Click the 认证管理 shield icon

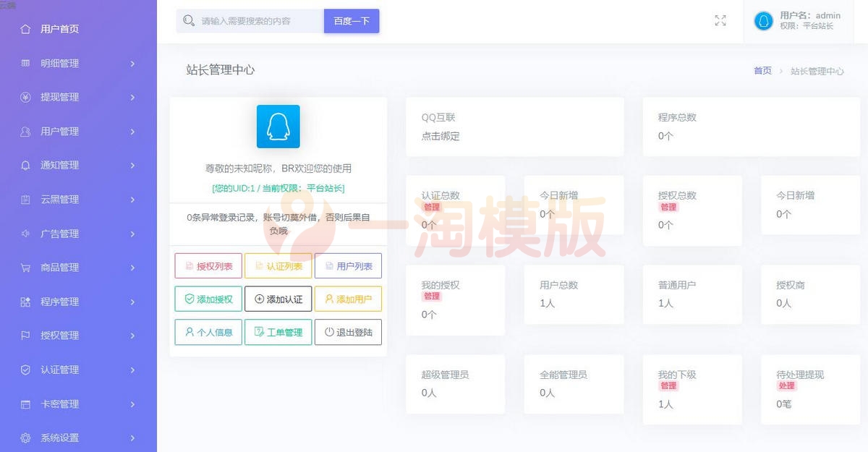(x=26, y=370)
